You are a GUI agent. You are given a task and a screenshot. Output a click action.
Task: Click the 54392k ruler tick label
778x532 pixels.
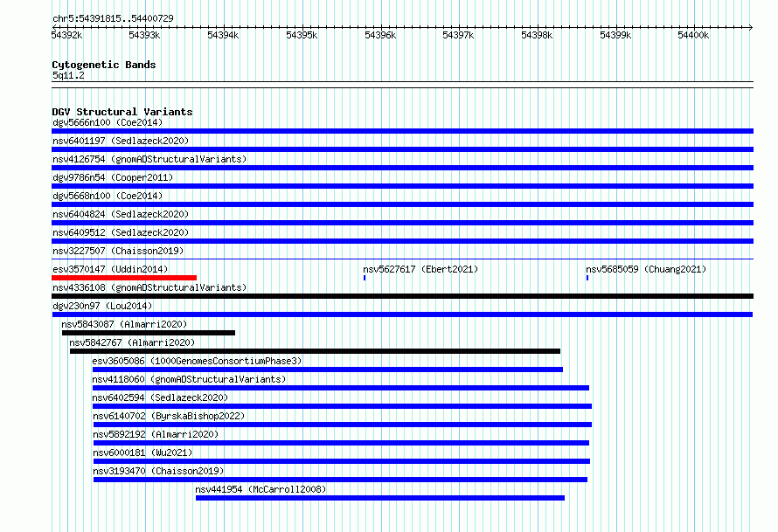[x=66, y=35]
